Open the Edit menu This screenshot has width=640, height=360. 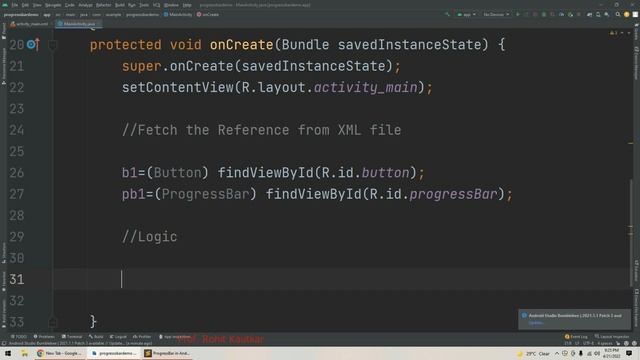(x=25, y=5)
